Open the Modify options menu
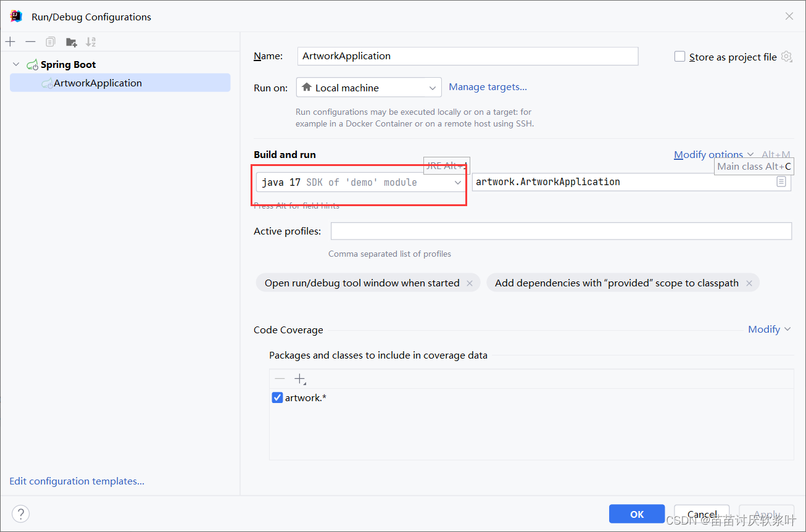Image resolution: width=806 pixels, height=532 pixels. click(708, 154)
